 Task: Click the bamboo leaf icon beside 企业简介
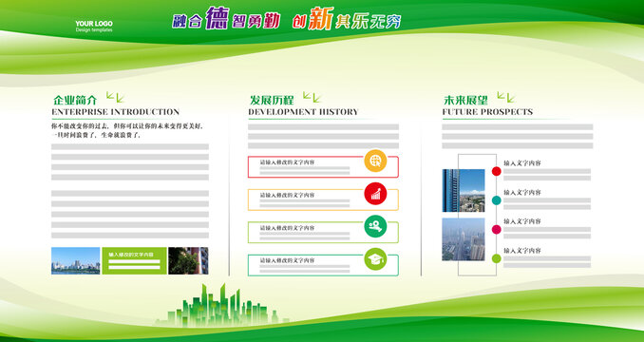point(115,97)
